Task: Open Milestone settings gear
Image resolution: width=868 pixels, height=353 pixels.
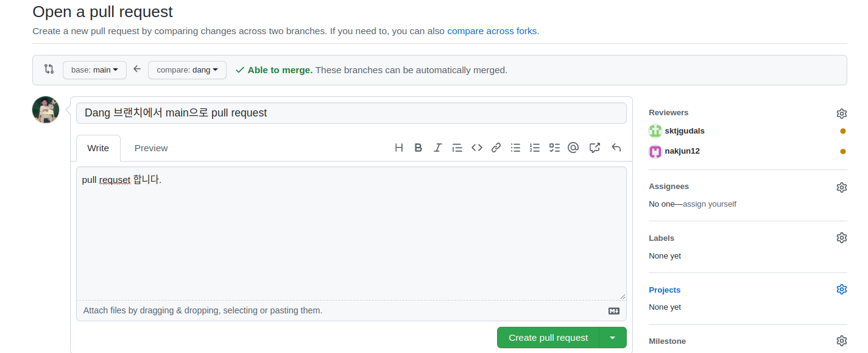Action: [x=842, y=341]
